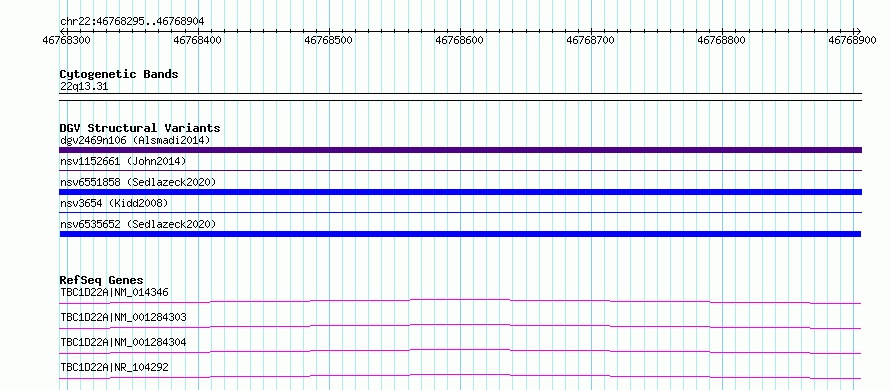This screenshot has width=890, height=390.
Task: Open transcript TBC1D22A|NM_014346 label
Action: point(114,292)
